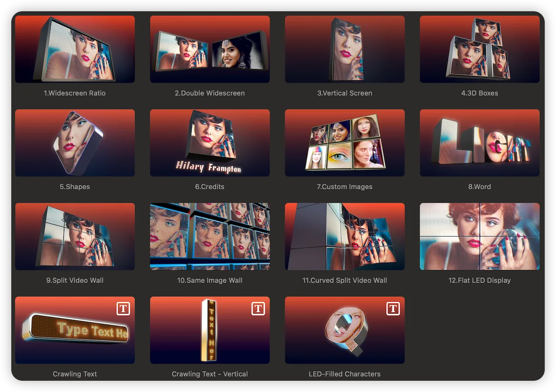The height and width of the screenshot is (392, 556).
Task: Open the 2.Double Widescreen preset thumbnail
Action: pyautogui.click(x=210, y=49)
